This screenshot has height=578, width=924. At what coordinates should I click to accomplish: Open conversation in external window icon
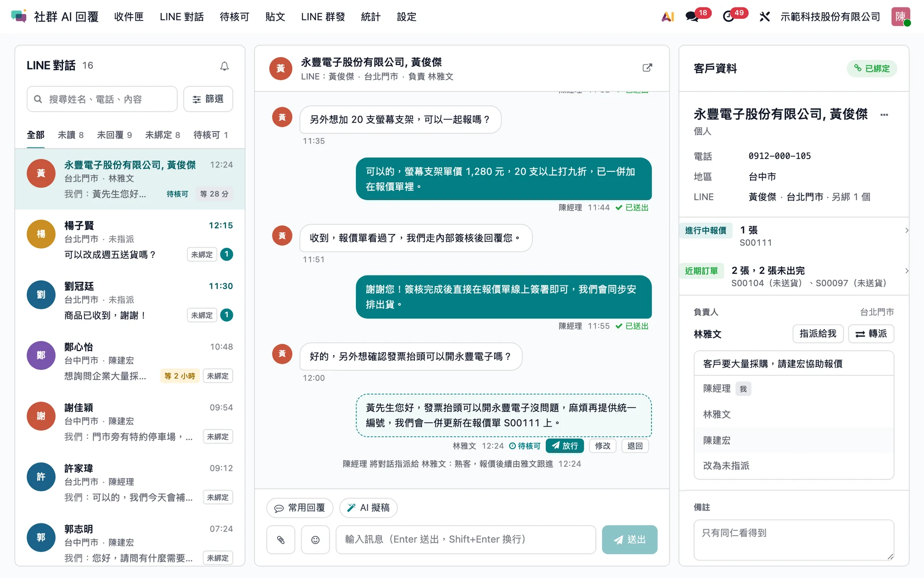click(647, 68)
